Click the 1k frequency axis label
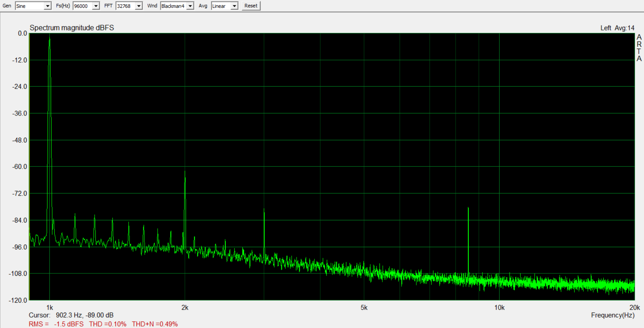This screenshot has width=644, height=328. point(50,307)
